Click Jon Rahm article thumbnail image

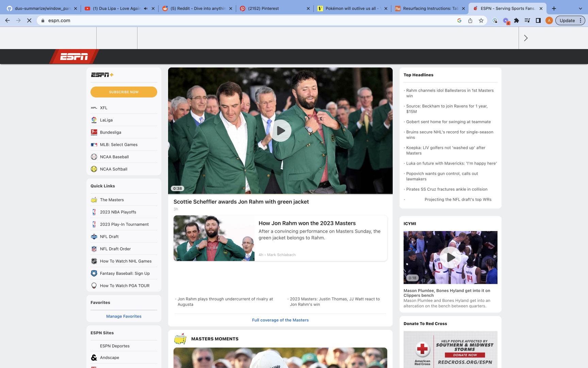(x=214, y=238)
